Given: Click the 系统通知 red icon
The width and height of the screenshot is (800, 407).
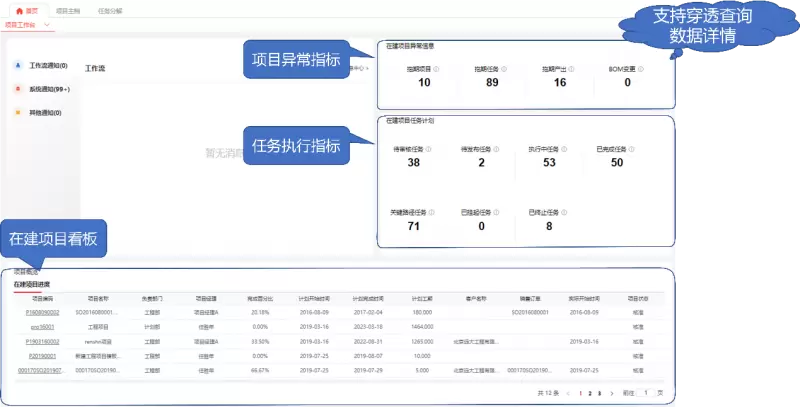Looking at the screenshot, I should pos(17,88).
